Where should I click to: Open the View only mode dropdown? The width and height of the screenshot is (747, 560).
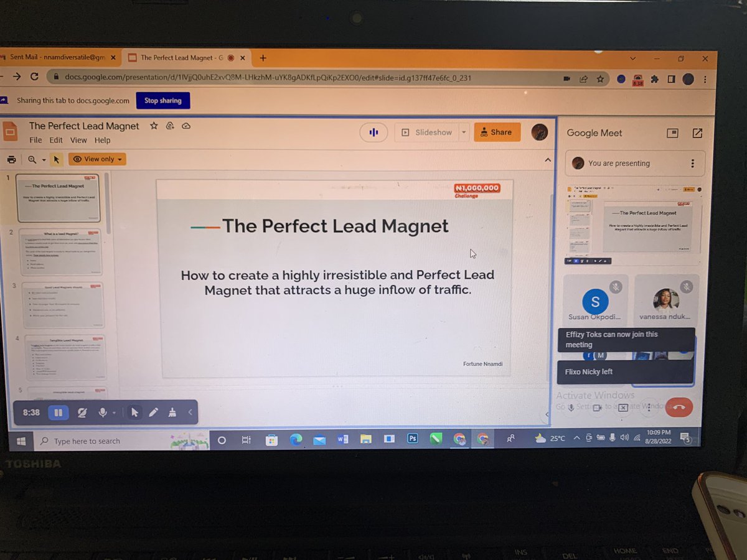click(x=97, y=159)
